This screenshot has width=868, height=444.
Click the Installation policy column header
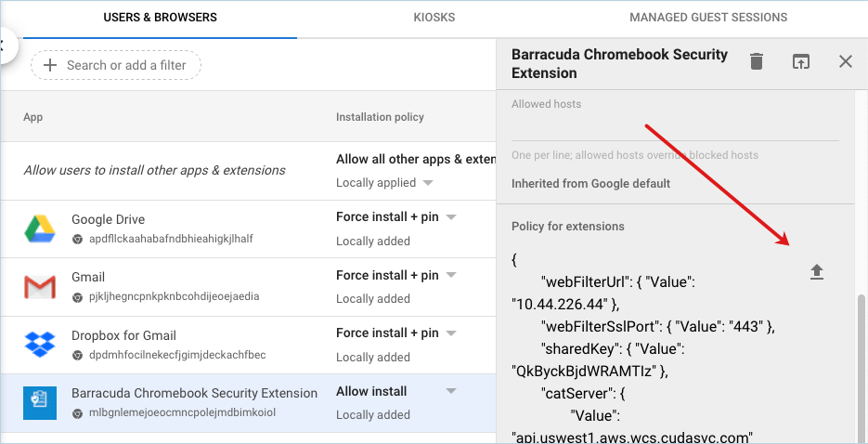tap(380, 117)
